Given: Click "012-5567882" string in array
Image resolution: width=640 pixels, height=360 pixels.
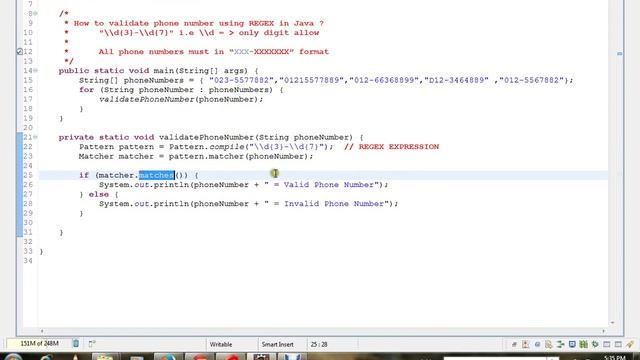Looking at the screenshot, I should [x=531, y=80].
